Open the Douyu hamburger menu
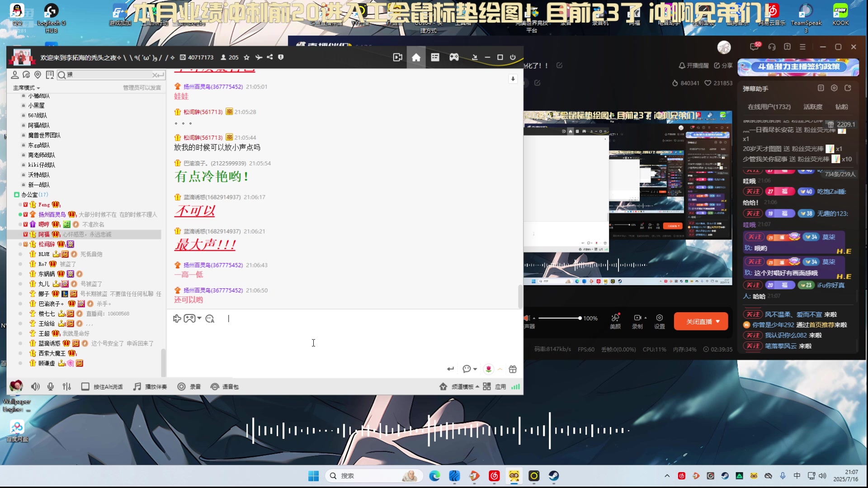Image resolution: width=868 pixels, height=488 pixels. pos(802,47)
